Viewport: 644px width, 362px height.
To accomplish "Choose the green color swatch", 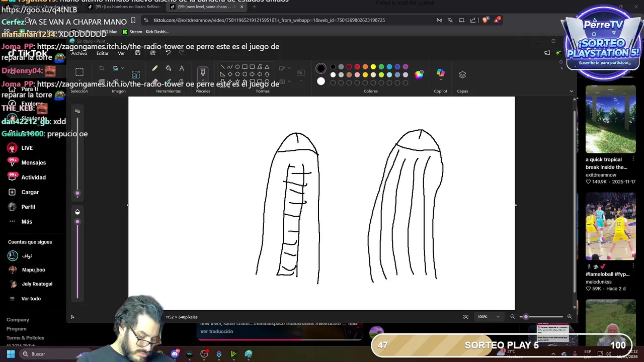I will (381, 66).
